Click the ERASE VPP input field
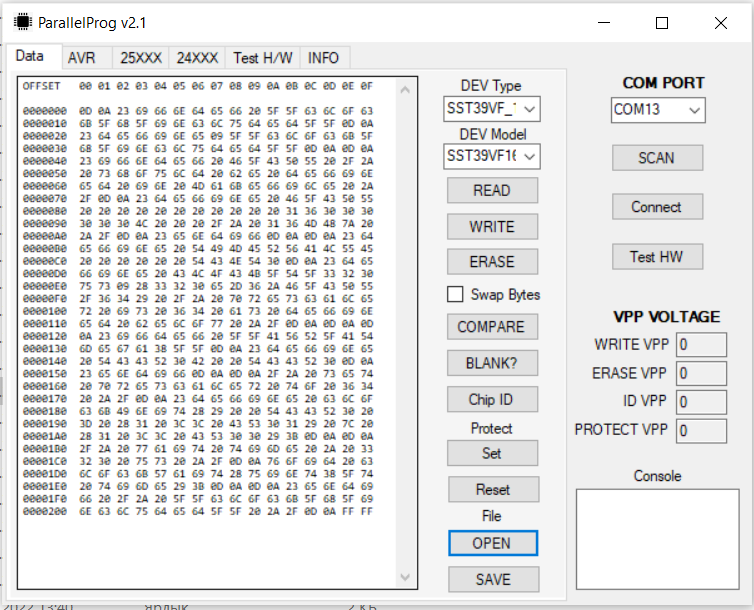 701,373
